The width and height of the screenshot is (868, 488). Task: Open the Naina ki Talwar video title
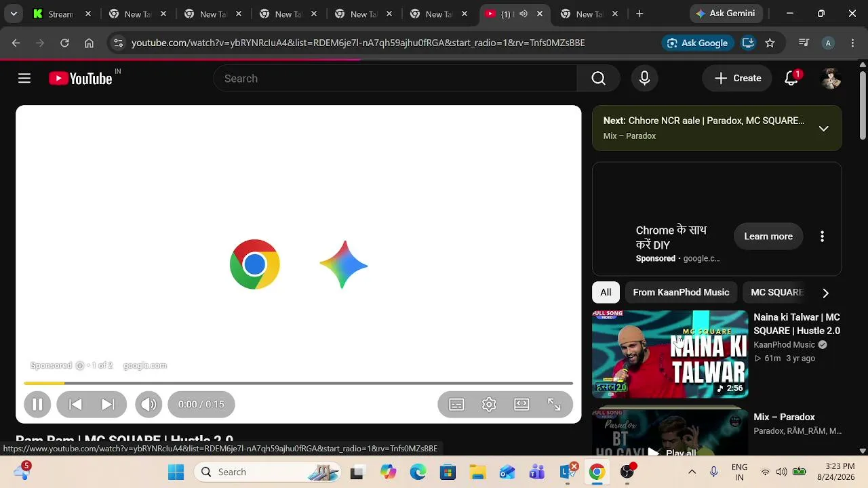coord(797,324)
